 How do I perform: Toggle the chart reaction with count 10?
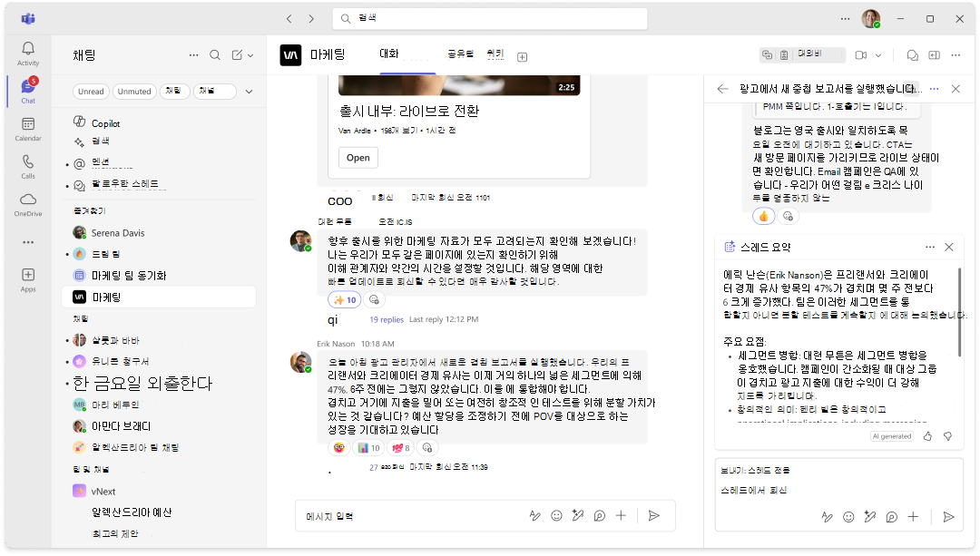tap(369, 448)
